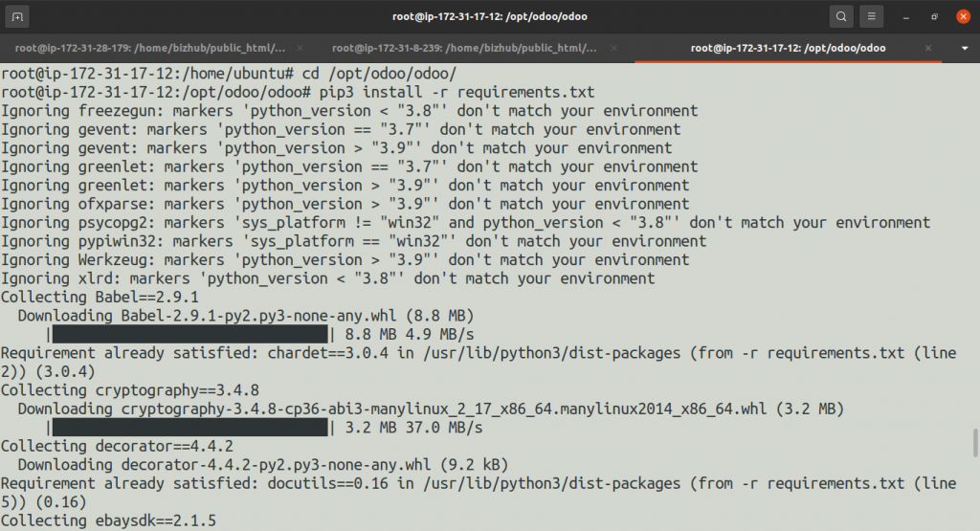Click the 'Ignoring greenlet' line with == "3.7"
980x531 pixels.
(349, 166)
